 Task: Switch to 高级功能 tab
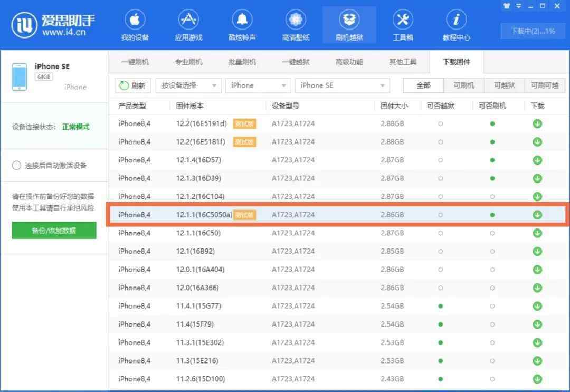click(x=349, y=62)
